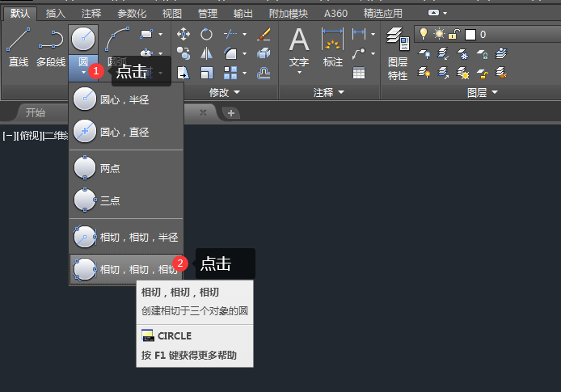This screenshot has height=392, width=561.
Task: Toggle layer 0 lightbulb on/off
Action: 424,34
